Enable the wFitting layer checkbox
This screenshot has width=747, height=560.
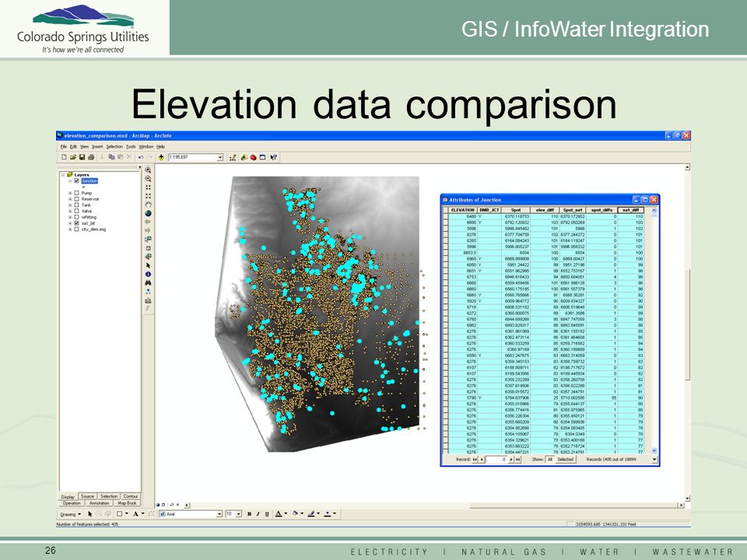(x=77, y=217)
